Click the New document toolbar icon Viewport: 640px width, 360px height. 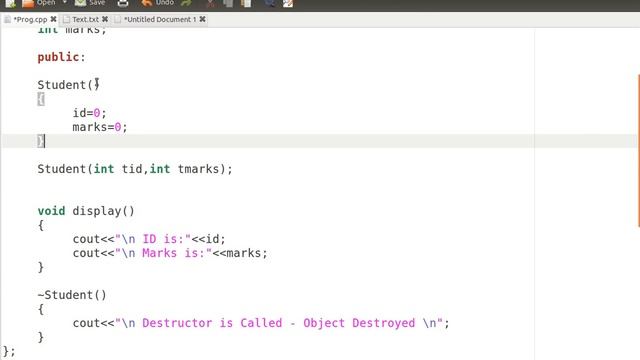tap(10, 3)
